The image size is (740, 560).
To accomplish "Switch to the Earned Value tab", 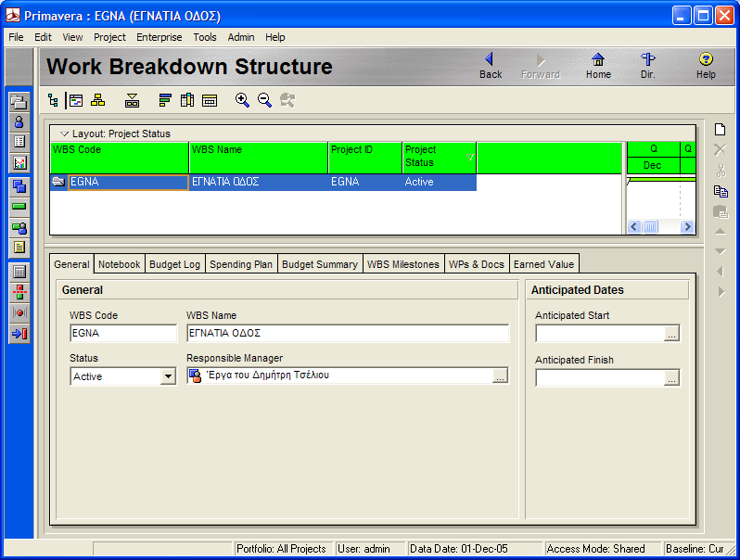I will tap(544, 264).
